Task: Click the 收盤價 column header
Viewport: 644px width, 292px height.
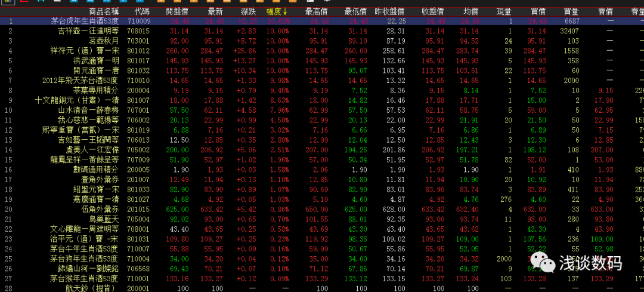Action: point(432,11)
